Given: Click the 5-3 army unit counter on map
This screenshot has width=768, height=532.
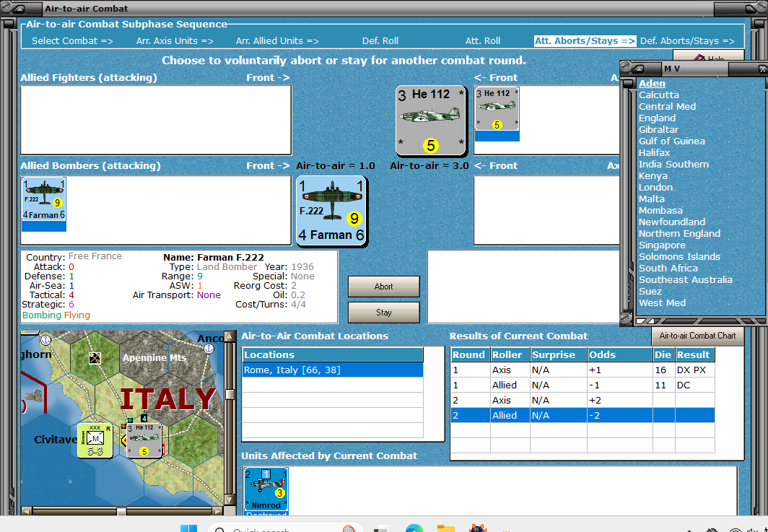Looking at the screenshot, I should (x=95, y=440).
